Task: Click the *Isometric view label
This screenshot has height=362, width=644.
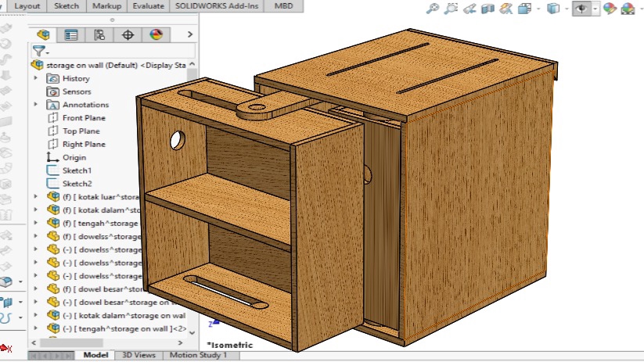Action: (x=230, y=345)
